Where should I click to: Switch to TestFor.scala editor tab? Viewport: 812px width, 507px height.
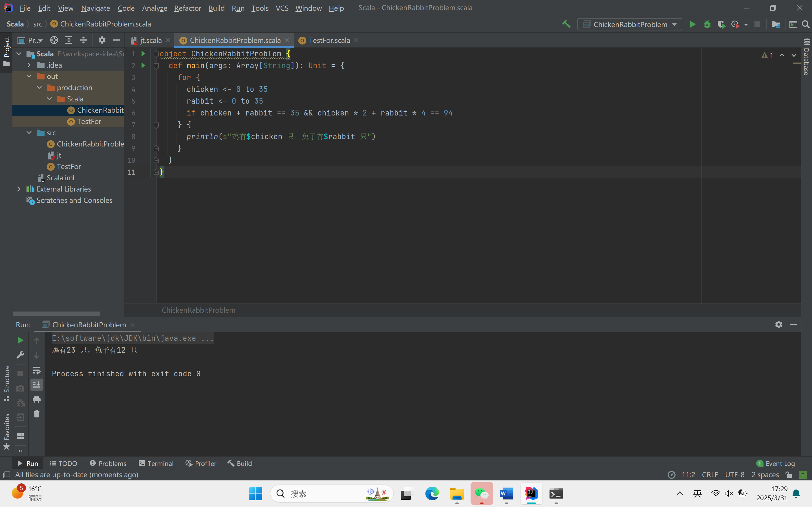[x=329, y=40]
